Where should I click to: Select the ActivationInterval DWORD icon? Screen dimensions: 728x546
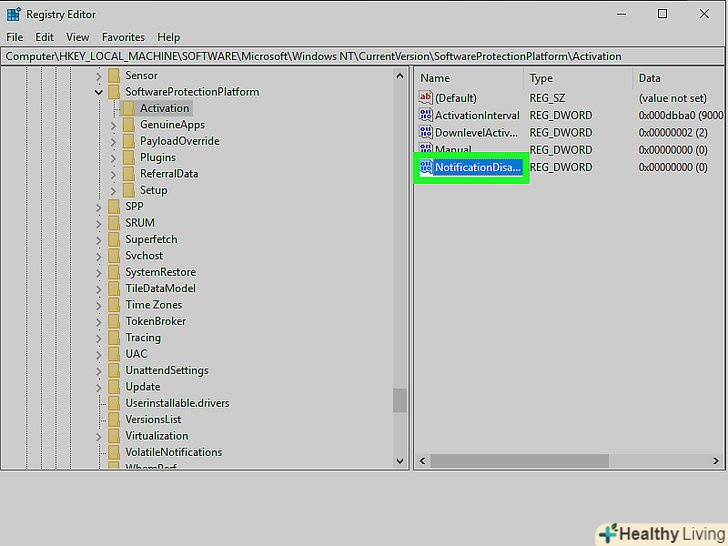coord(426,115)
